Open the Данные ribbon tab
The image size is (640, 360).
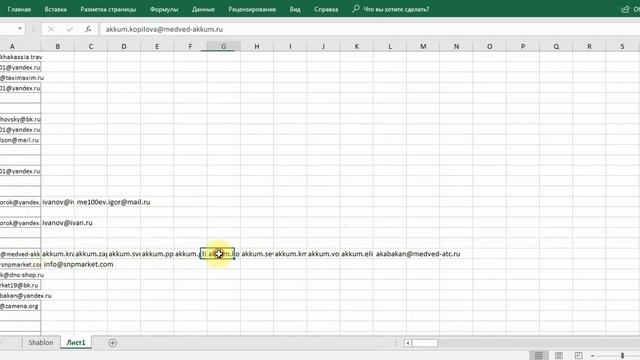click(x=203, y=9)
